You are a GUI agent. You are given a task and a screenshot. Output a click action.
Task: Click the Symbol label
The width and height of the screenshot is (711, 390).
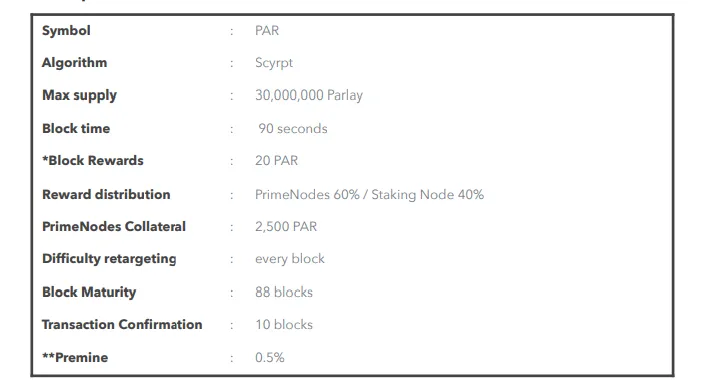point(66,31)
